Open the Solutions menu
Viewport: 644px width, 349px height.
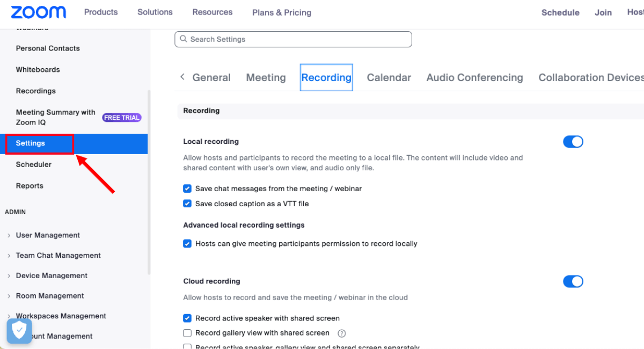(x=155, y=12)
